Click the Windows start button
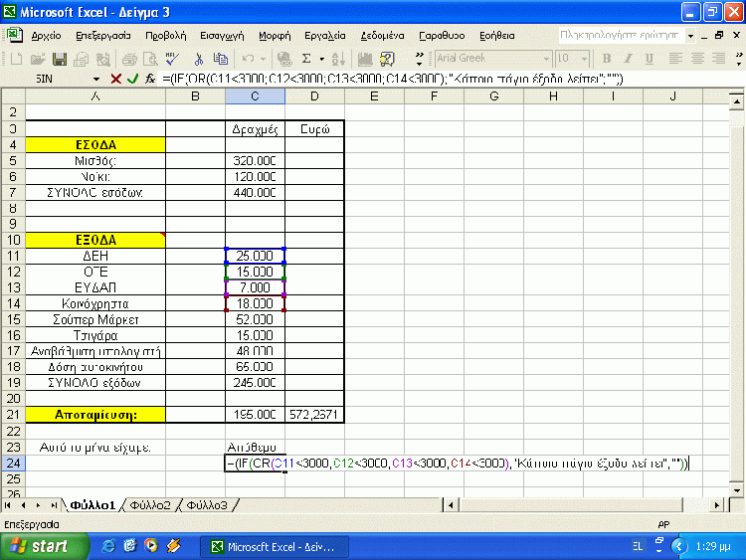746x560 pixels. (44, 546)
